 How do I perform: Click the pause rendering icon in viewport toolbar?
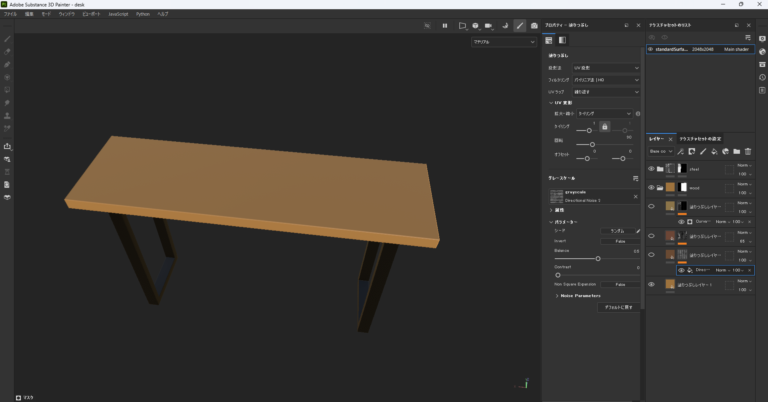pyautogui.click(x=443, y=25)
